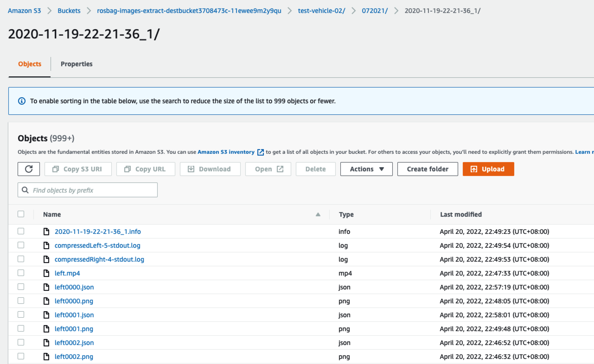Viewport: 594px width, 364px height.
Task: Open the left.mp4 object
Action: click(67, 273)
